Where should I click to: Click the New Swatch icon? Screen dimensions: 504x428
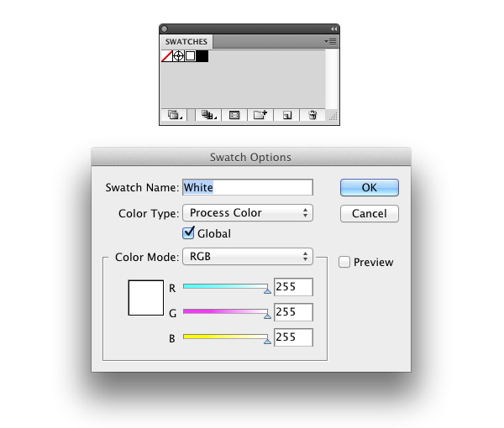click(x=287, y=115)
